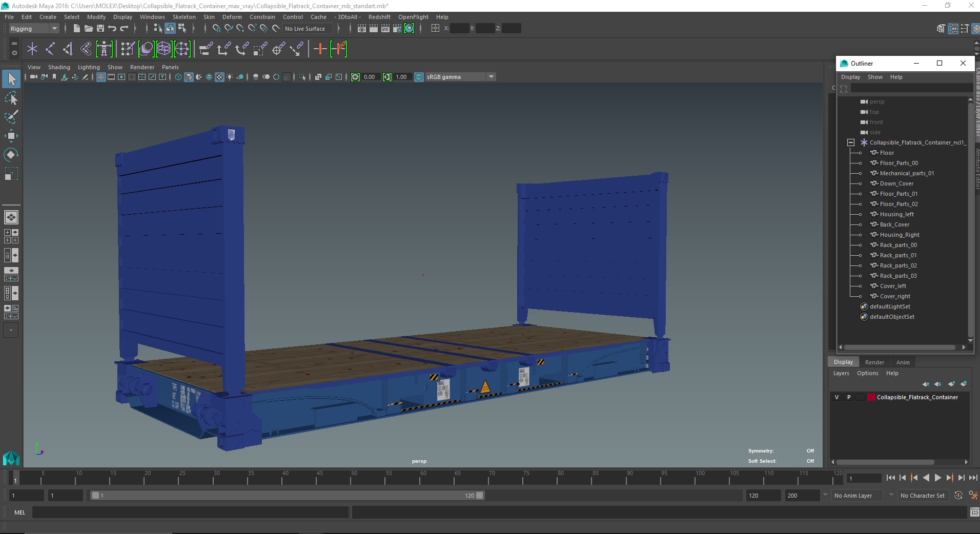This screenshot has width=980, height=534.
Task: Click the Outliner vertical scrollbar
Action: point(970,220)
